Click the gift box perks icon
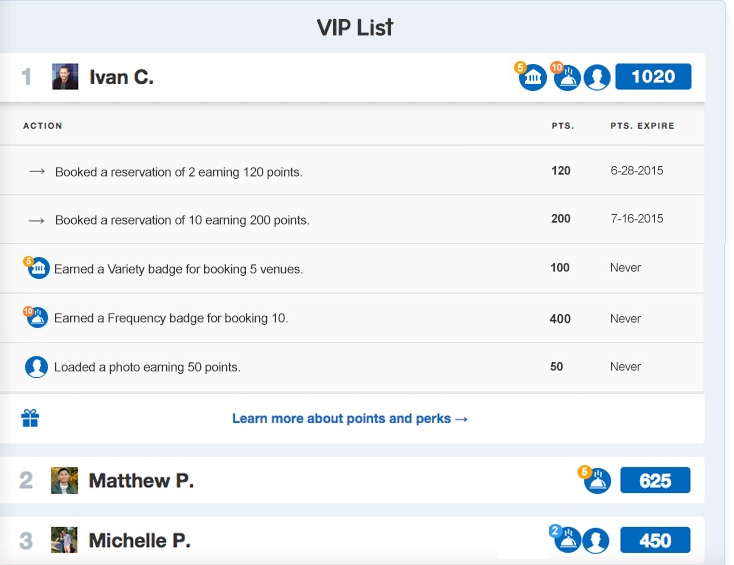Screen dimensions: 734x565 30,418
